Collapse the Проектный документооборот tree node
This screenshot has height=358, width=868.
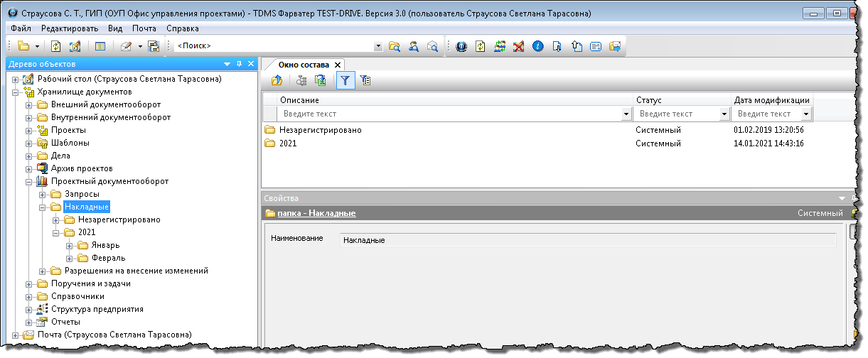click(x=29, y=181)
